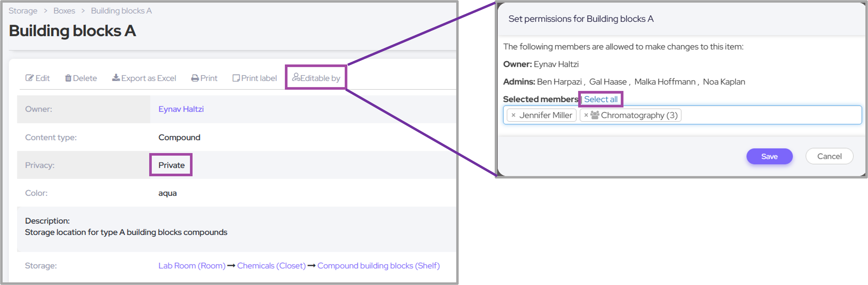This screenshot has width=868, height=285.
Task: Click the Print printer icon
Action: [x=195, y=78]
